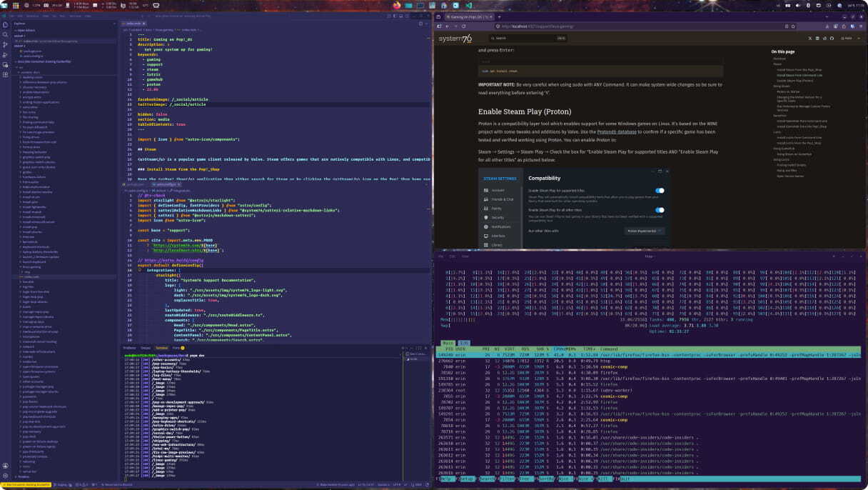868x490 pixels.
Task: Click the Firefox icon in the top panel
Action: (397, 5)
